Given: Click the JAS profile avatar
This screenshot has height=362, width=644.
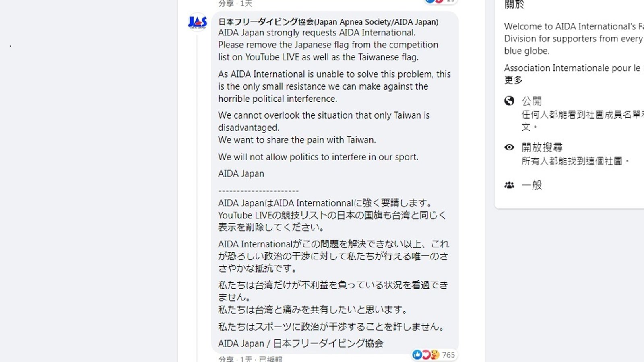Looking at the screenshot, I should [x=198, y=22].
